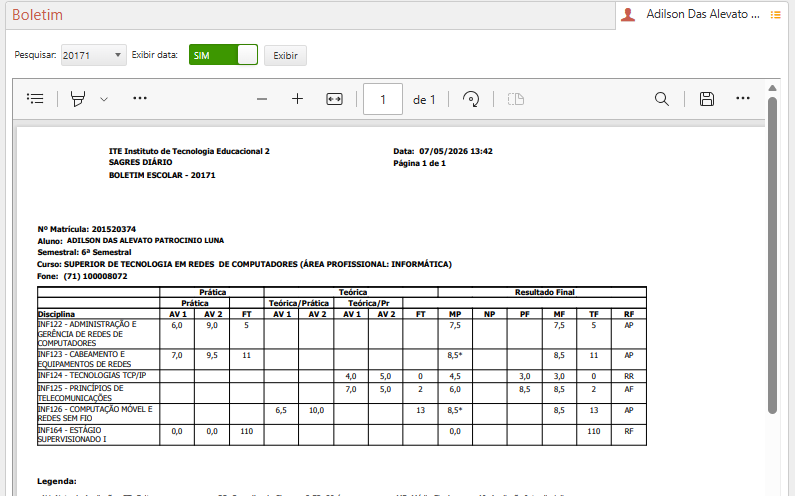Viewport: 795px width, 496px height.
Task: Click the 'Nº Matrícula: 201520374' line
Action: [87, 229]
